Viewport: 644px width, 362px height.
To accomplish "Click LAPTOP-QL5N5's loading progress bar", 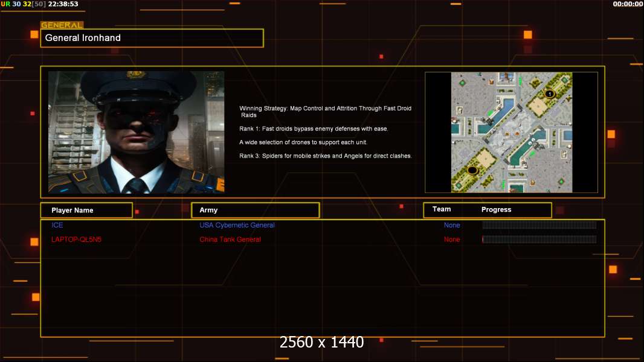I will pos(539,240).
